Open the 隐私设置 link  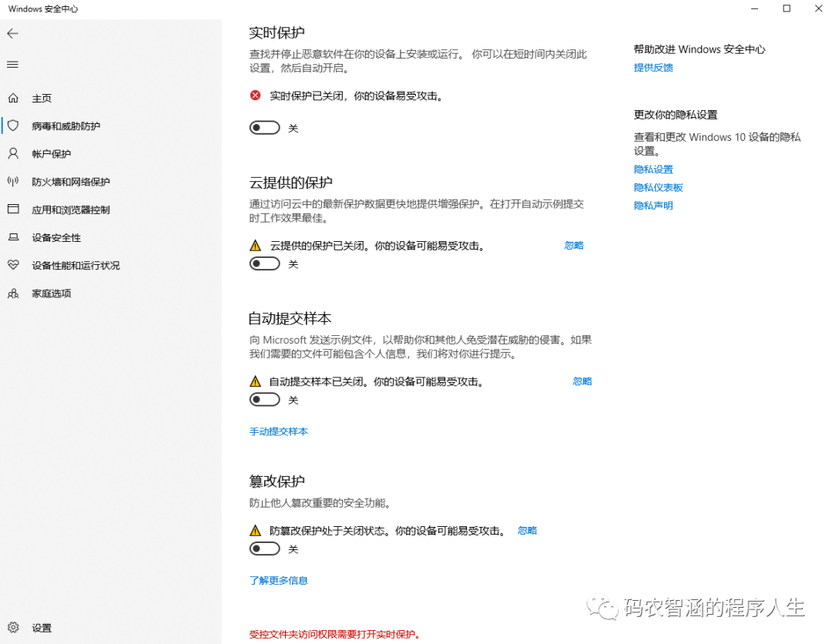653,169
